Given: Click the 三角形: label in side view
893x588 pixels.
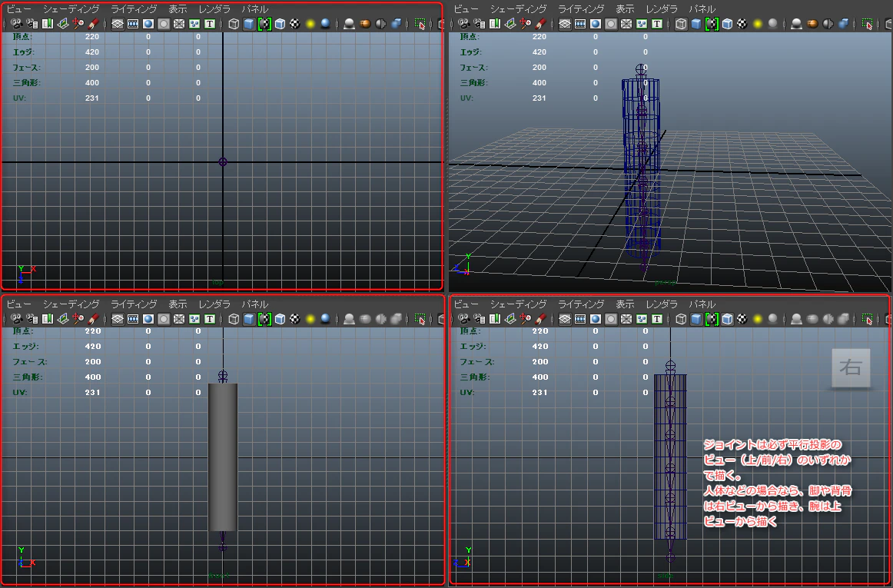Looking at the screenshot, I should [x=474, y=377].
